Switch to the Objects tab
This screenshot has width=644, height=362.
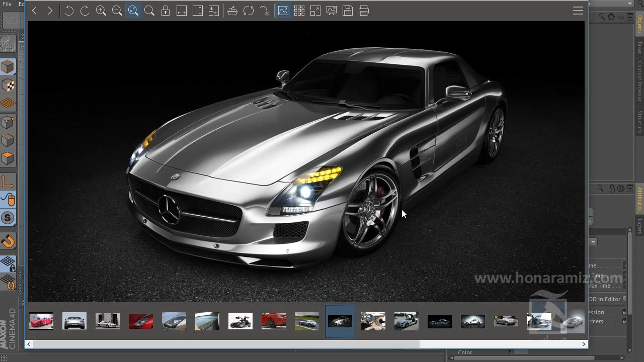point(640,24)
